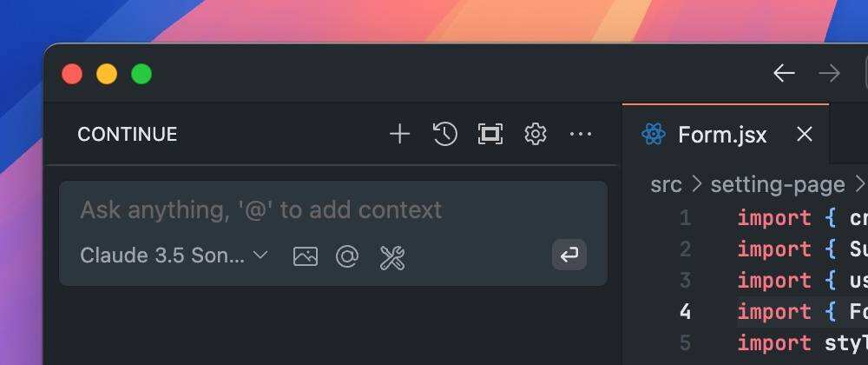868x365 pixels.
Task: Maximize the window with green button
Action: tap(141, 75)
